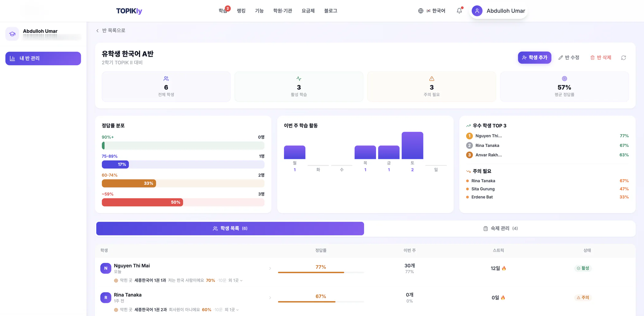The height and width of the screenshot is (316, 644).
Task: Click the 90%+ distribution bar
Action: [183, 145]
